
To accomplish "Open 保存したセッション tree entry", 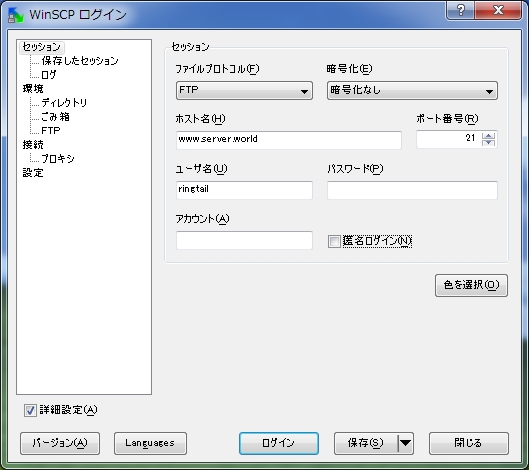I will click(80, 61).
